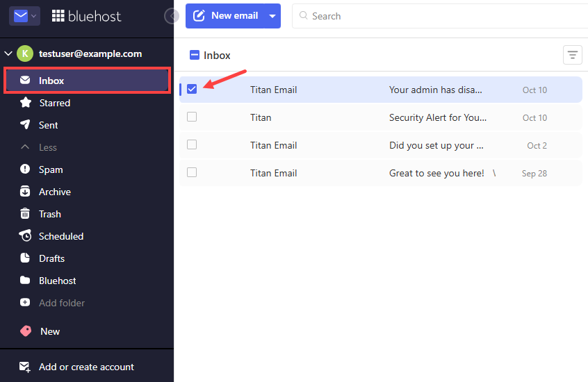Open the 'Did you set up your ...' email
Image resolution: width=588 pixels, height=382 pixels.
tap(381, 145)
